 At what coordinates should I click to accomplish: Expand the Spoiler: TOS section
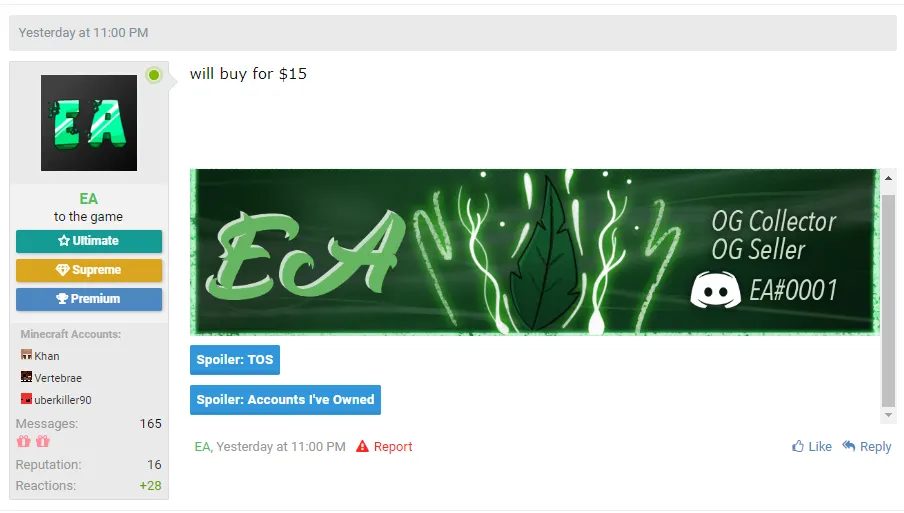(x=235, y=360)
